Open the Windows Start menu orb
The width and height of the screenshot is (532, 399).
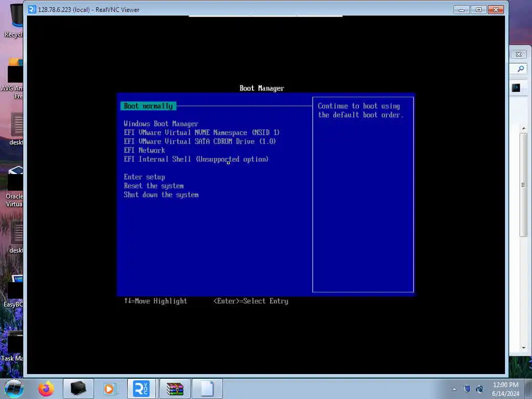tap(14, 389)
